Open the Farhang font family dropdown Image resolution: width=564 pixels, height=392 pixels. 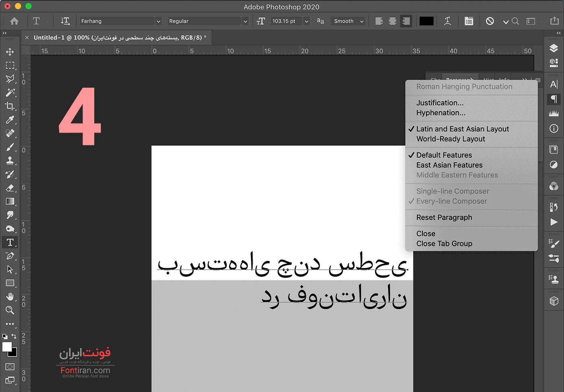(x=158, y=21)
